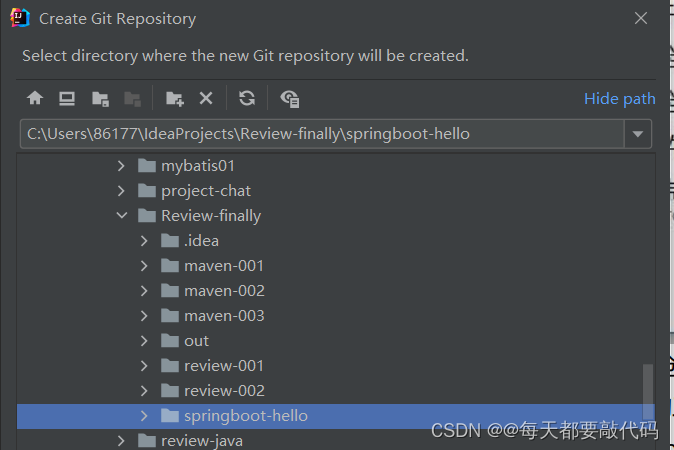Click into the directory path field
This screenshot has height=450, width=674.
[322, 134]
